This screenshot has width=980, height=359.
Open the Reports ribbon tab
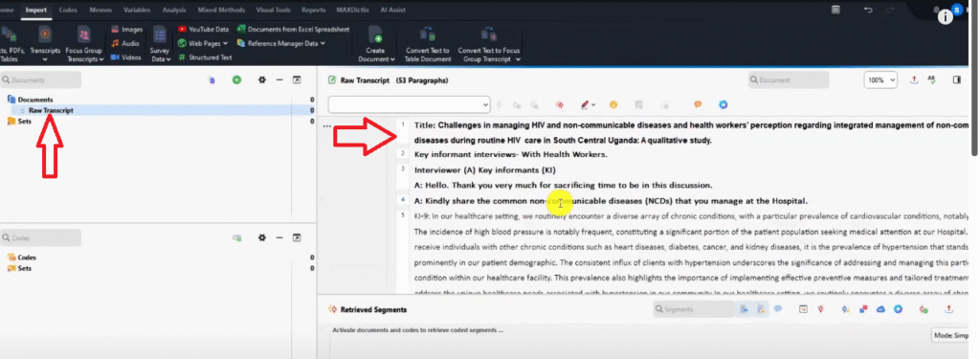coord(313,10)
